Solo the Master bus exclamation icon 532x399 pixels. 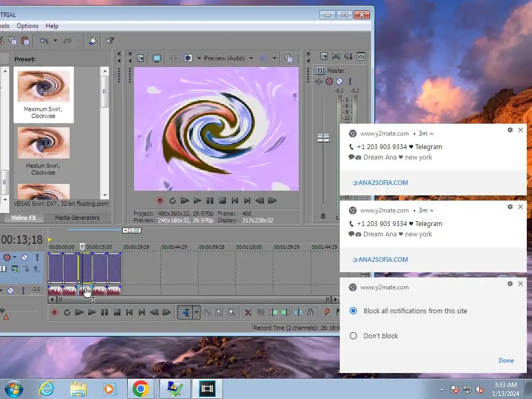(350, 82)
